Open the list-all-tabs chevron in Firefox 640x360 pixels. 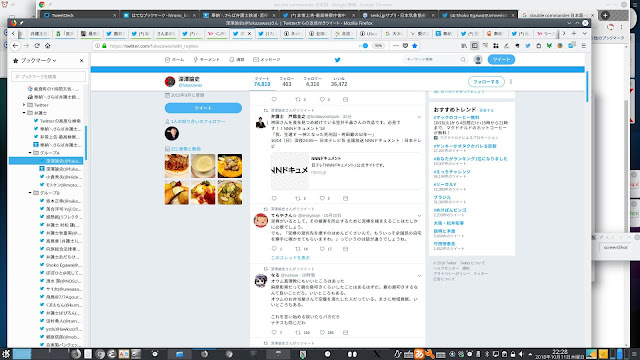click(x=584, y=33)
